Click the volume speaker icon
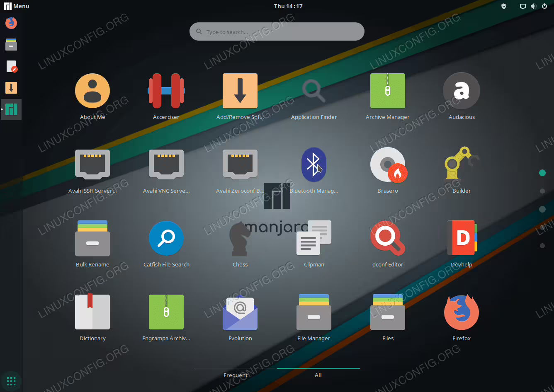Image resolution: width=554 pixels, height=392 pixels. pyautogui.click(x=533, y=6)
